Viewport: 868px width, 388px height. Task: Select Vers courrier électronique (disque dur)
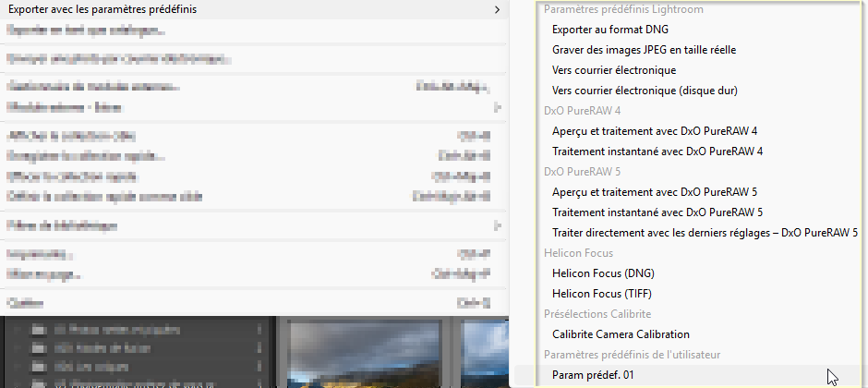tap(645, 91)
